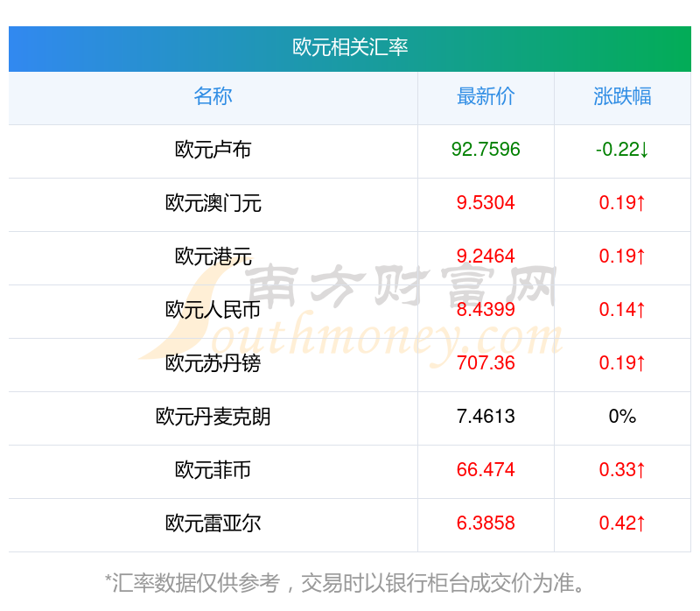
Task: Open the 欧元雷亚尔 currency pair
Action: [213, 523]
